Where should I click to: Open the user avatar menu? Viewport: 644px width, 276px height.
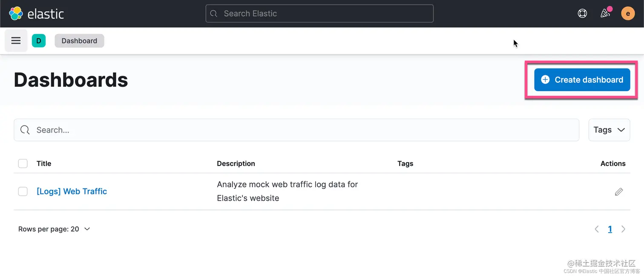628,14
